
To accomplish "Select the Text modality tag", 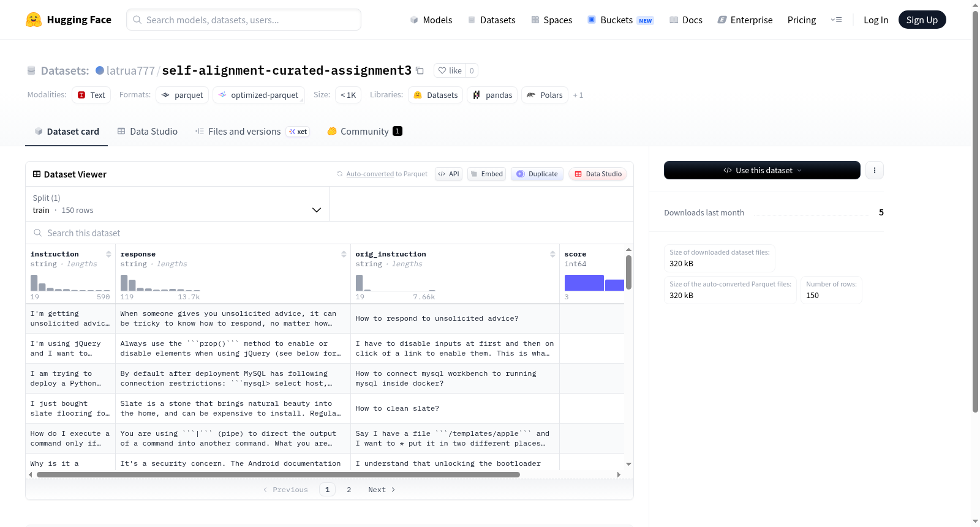I will pyautogui.click(x=91, y=95).
